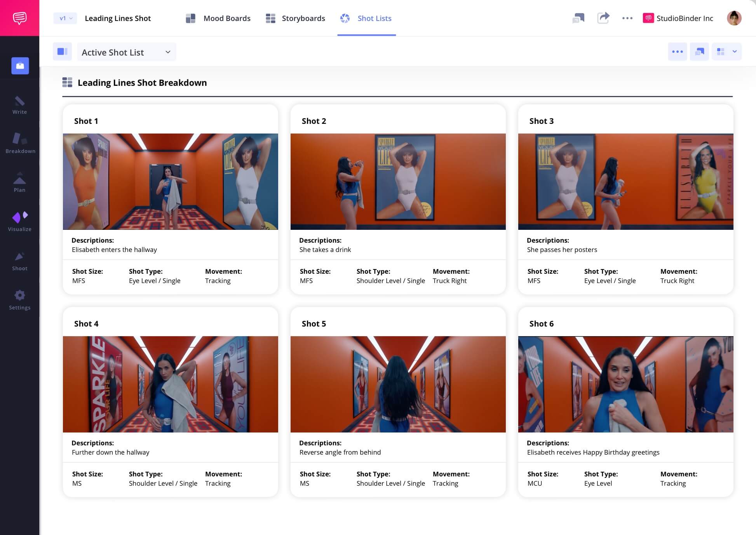Open the comments icon in top bar
756x535 pixels.
coord(578,18)
